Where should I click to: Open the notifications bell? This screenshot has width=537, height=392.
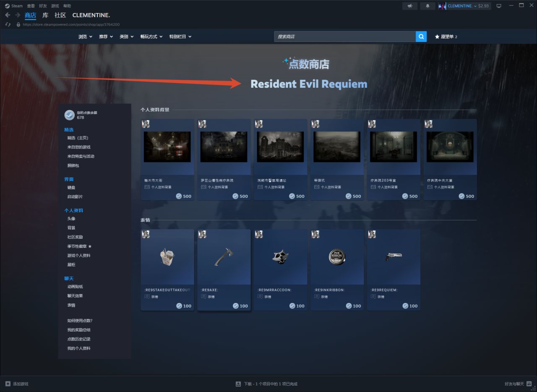(428, 6)
